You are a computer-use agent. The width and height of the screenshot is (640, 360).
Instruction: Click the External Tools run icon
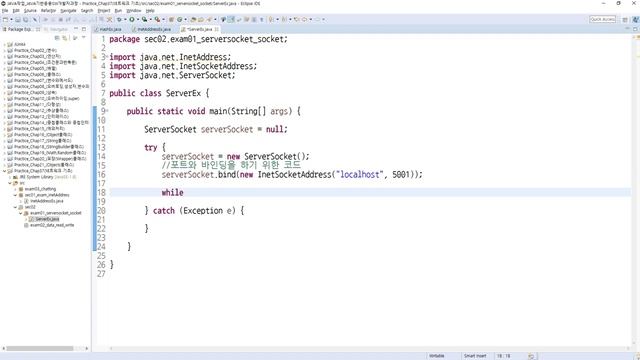coord(157,19)
